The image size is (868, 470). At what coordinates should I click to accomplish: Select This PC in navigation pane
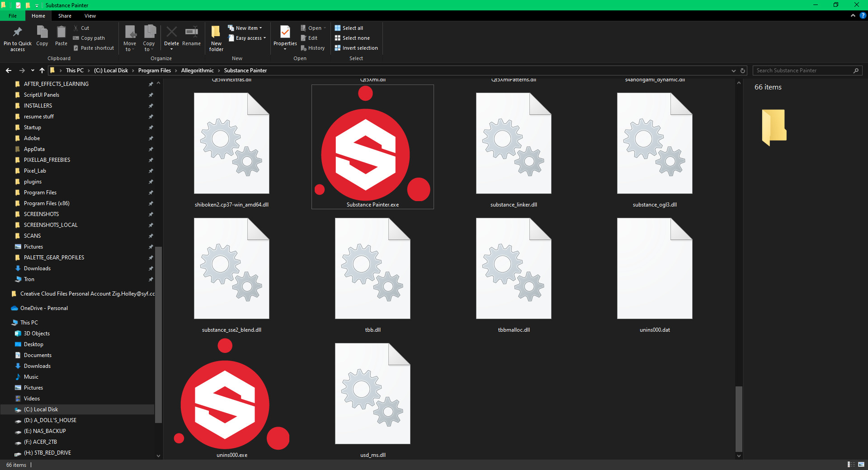29,323
